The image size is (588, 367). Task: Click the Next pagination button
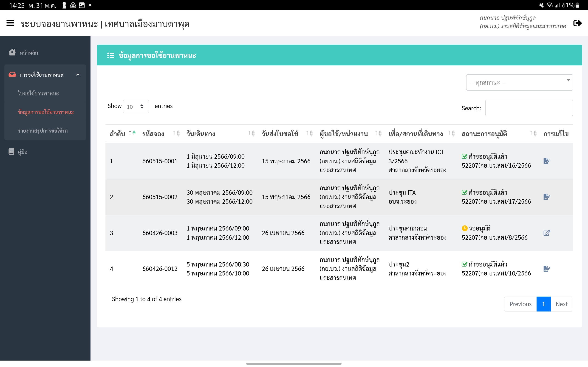click(562, 304)
